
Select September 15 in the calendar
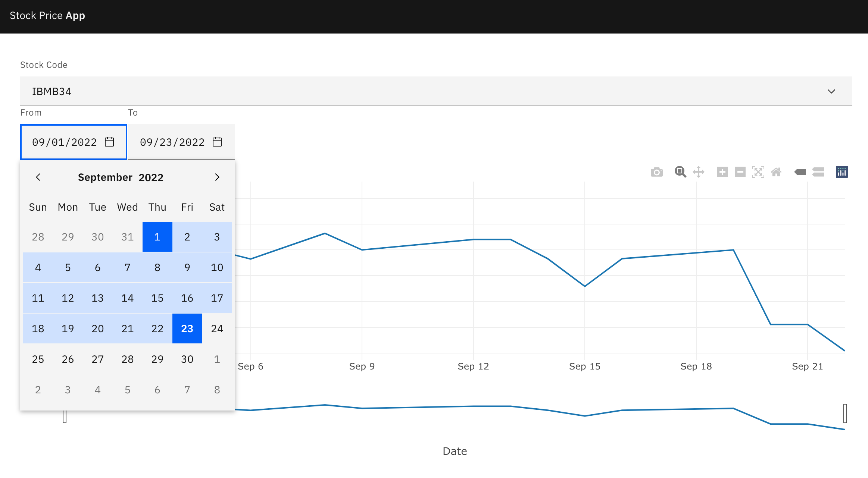click(x=157, y=298)
